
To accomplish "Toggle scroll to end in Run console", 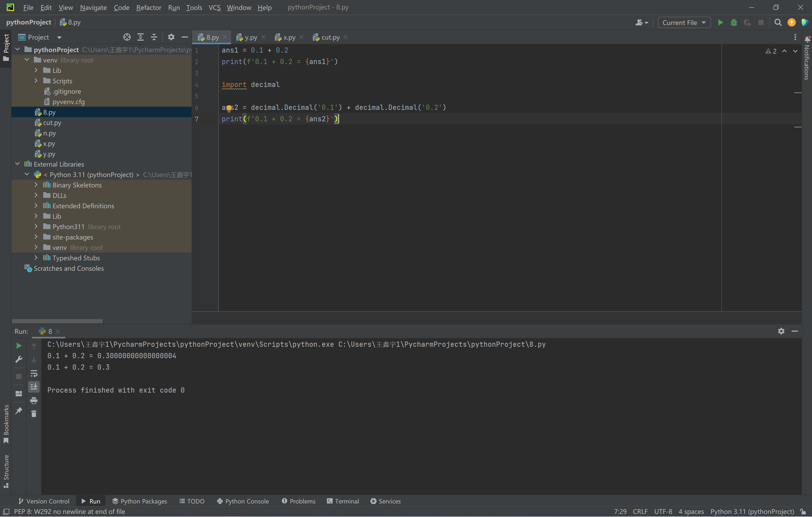I will [x=34, y=387].
